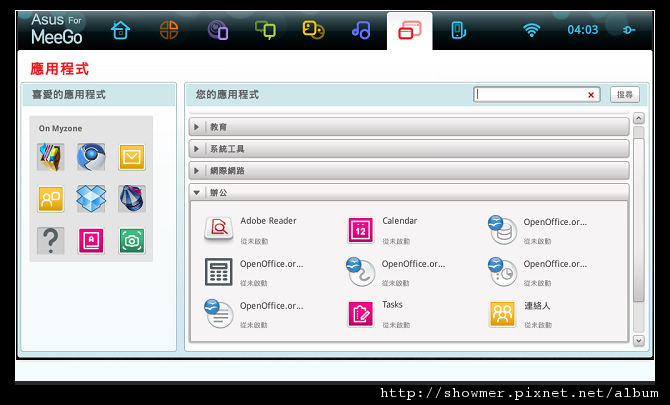Collapse the 辦公 category
The height and width of the screenshot is (405, 670).
(408, 192)
